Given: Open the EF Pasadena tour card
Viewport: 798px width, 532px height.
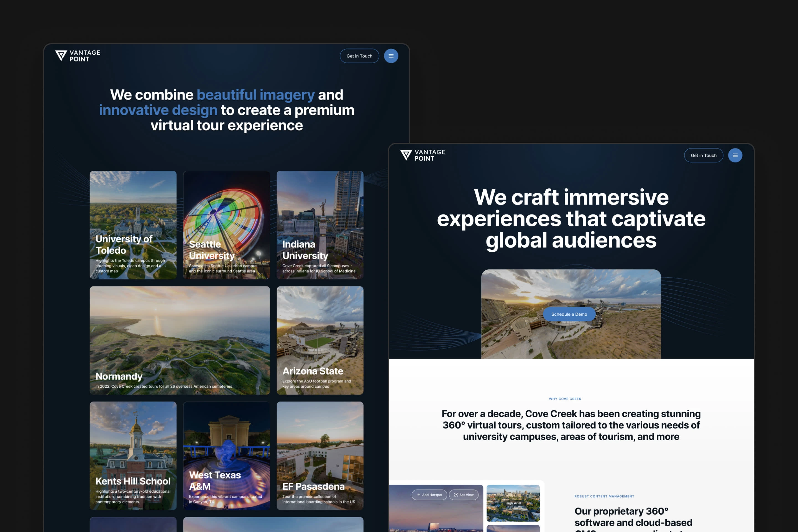Looking at the screenshot, I should [x=320, y=456].
